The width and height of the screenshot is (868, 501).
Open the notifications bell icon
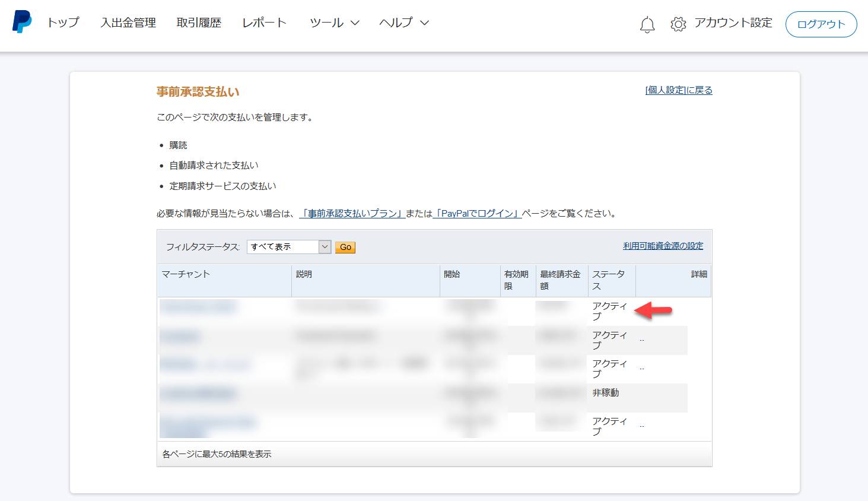647,24
